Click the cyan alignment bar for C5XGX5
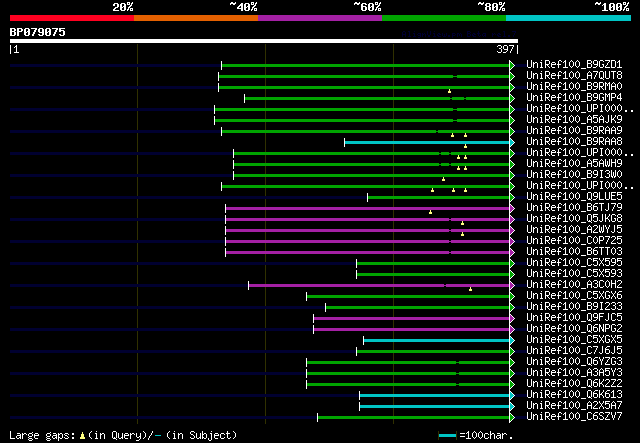The height and width of the screenshot is (443, 640). (x=436, y=341)
